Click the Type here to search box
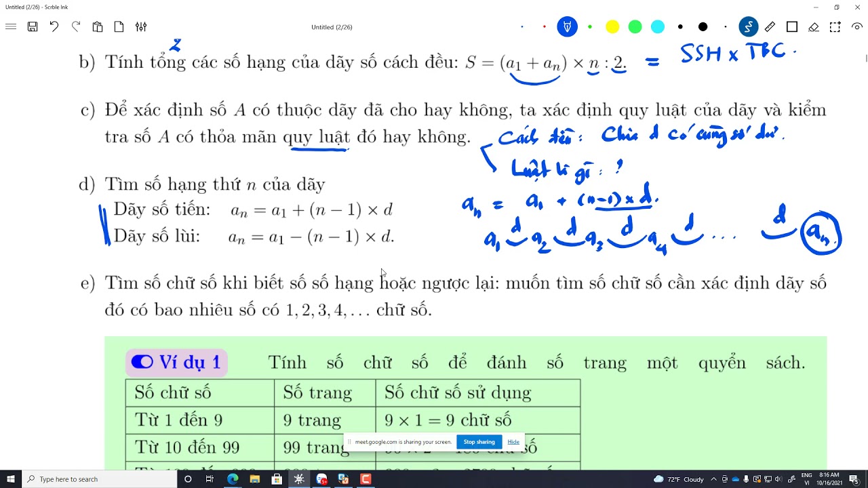Viewport: 868px width, 488px height. point(99,479)
